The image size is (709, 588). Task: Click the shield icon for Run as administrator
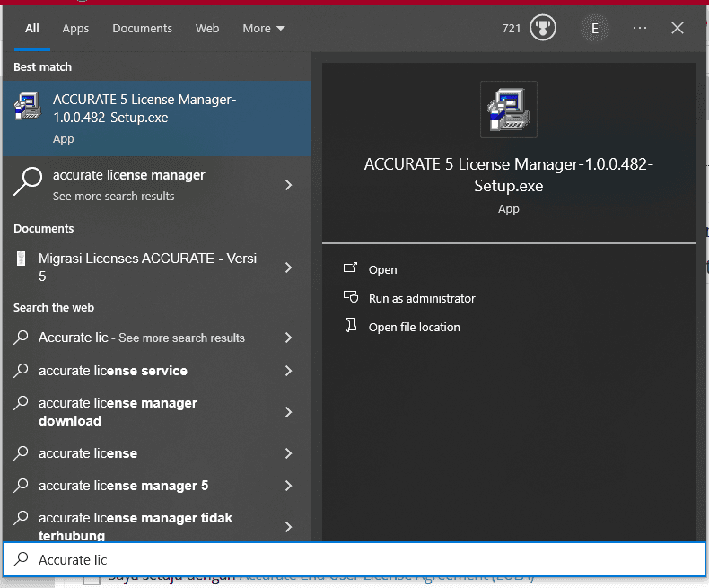pos(351,297)
